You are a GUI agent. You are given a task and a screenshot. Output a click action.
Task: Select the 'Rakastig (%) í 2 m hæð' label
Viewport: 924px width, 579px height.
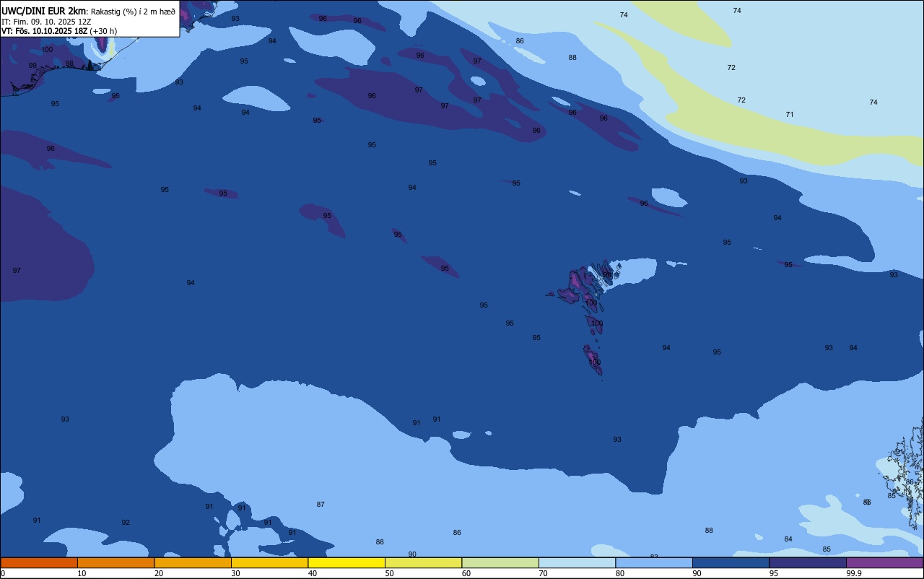pyautogui.click(x=133, y=12)
